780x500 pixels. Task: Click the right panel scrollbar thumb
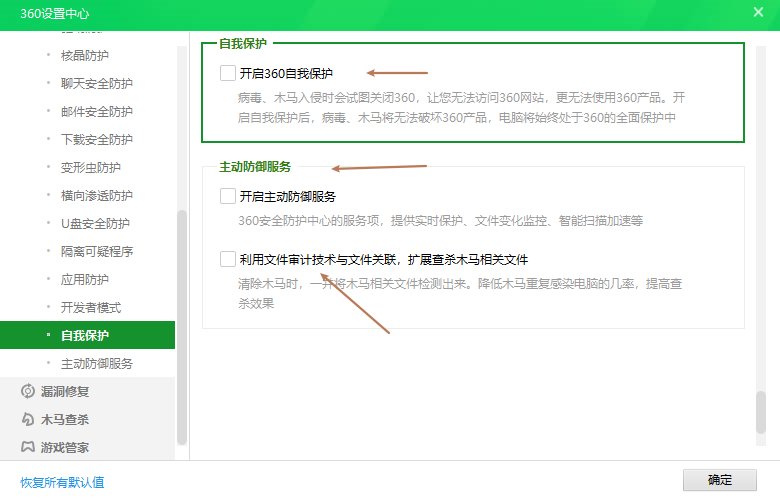tap(761, 412)
